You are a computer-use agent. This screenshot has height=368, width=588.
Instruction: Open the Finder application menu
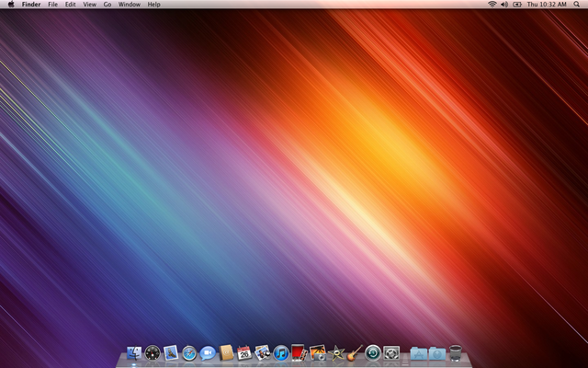click(x=31, y=5)
